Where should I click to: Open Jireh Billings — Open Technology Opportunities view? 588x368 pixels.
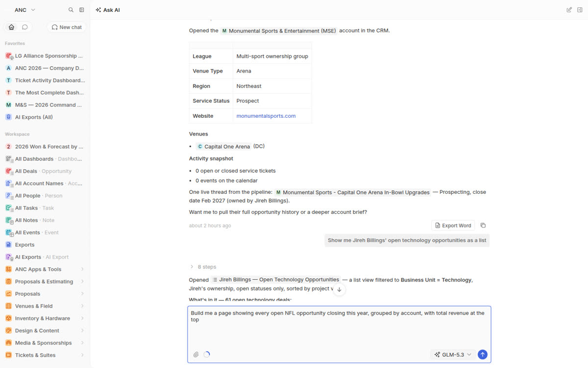coord(276,280)
